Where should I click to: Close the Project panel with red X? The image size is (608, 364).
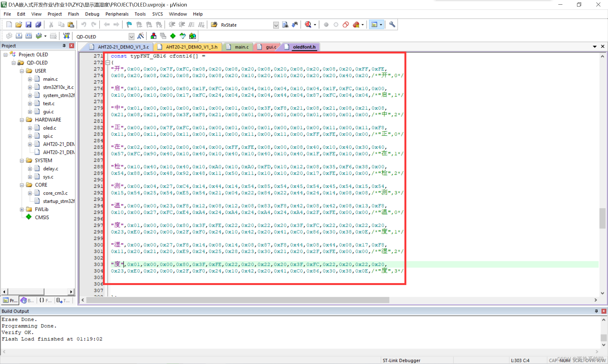pyautogui.click(x=72, y=46)
